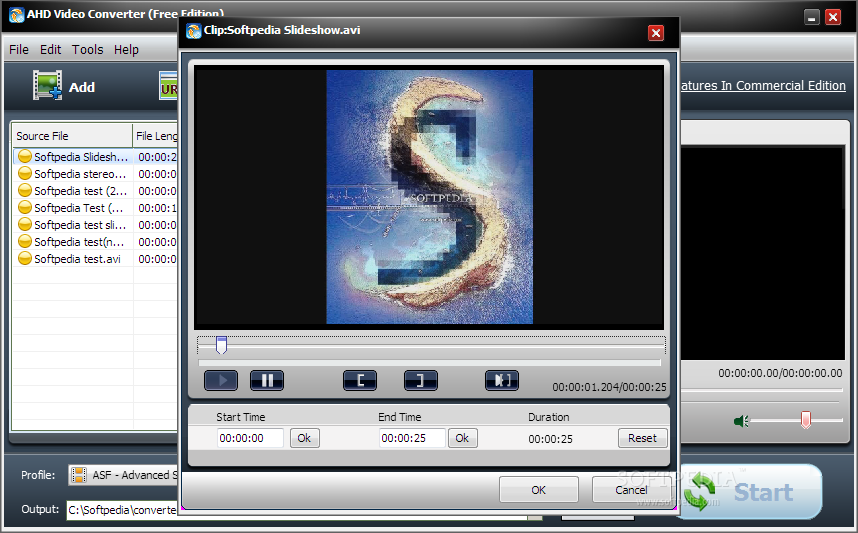Click the clip dialog title bar icon
The width and height of the screenshot is (858, 533).
[x=194, y=31]
